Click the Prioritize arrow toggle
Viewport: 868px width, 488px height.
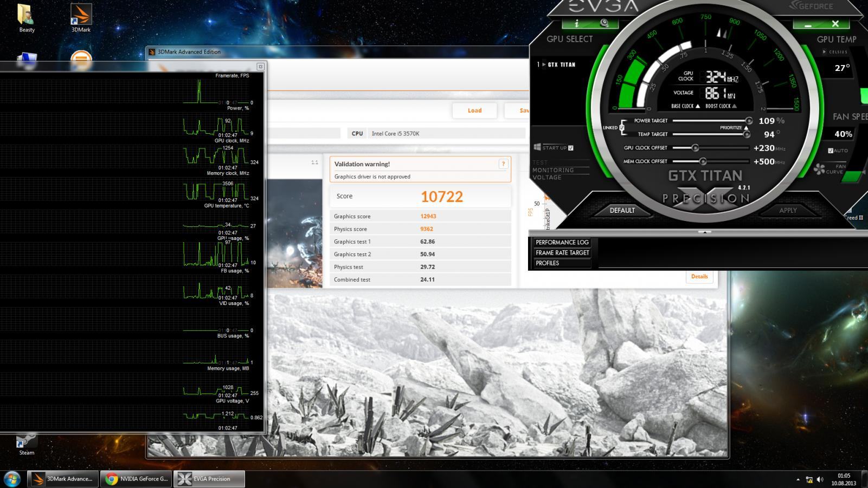(x=746, y=128)
